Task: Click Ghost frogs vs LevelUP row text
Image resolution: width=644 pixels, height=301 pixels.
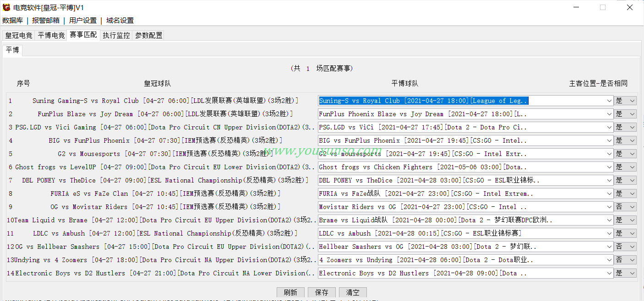Action: 165,167
